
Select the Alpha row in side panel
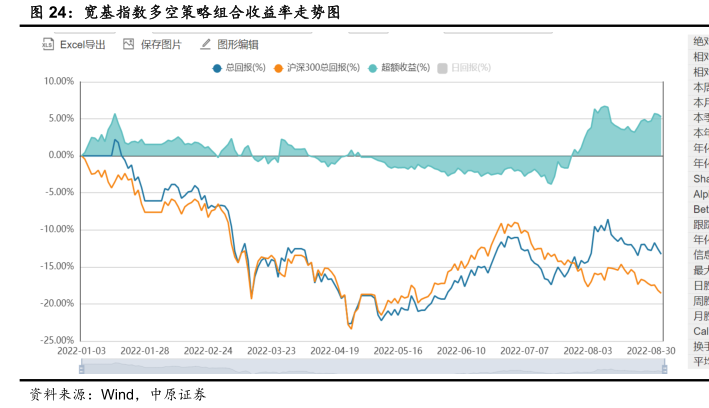click(x=700, y=193)
